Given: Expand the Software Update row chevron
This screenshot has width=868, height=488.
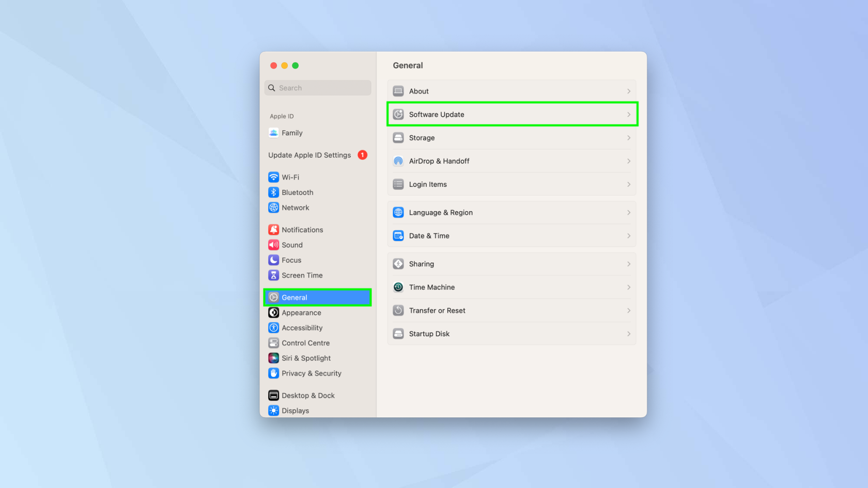Looking at the screenshot, I should click(x=629, y=115).
